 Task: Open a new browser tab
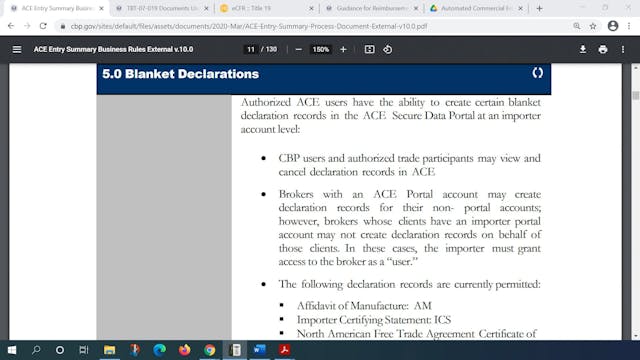(540, 8)
